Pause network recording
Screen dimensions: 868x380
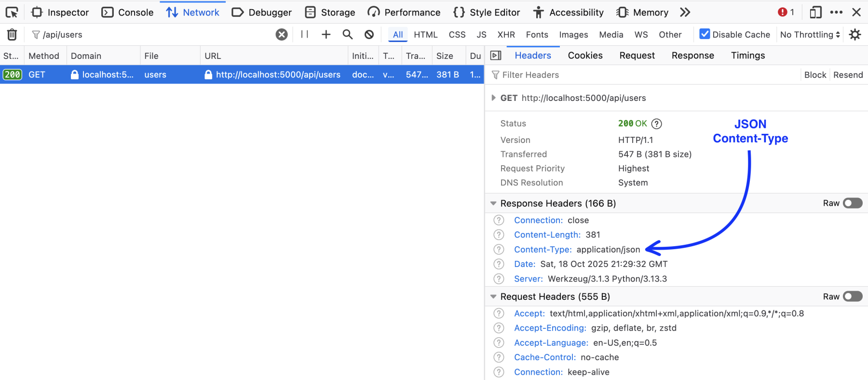point(304,34)
